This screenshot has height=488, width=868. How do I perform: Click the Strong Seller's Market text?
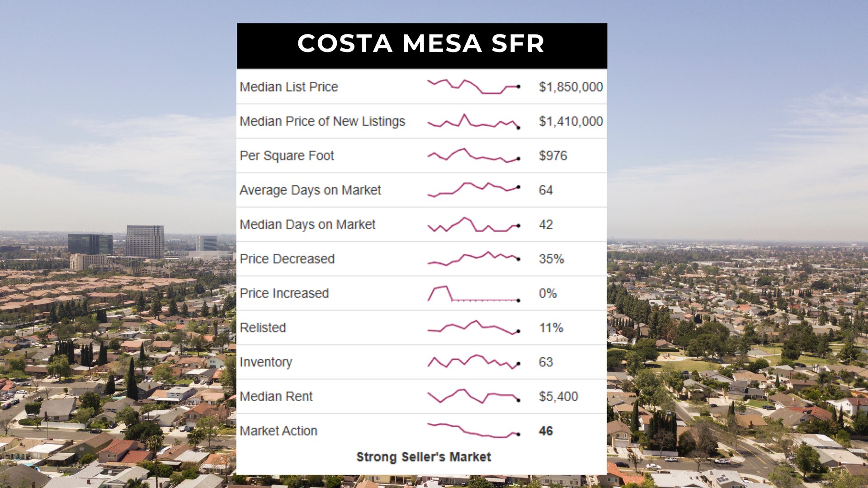[x=424, y=457]
